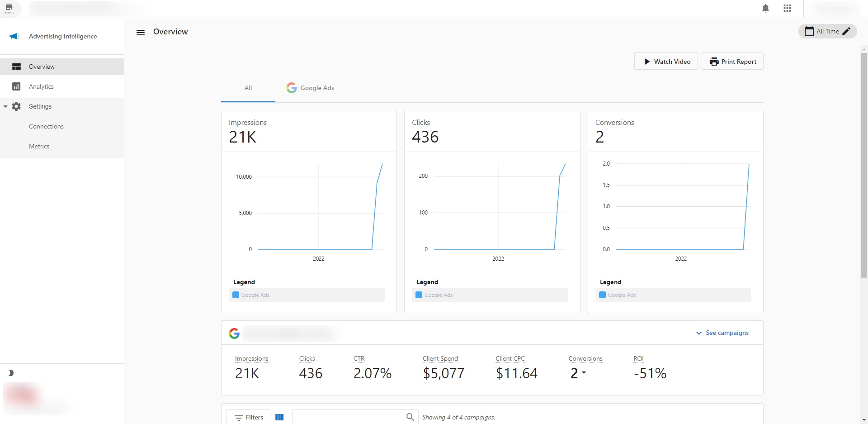
Task: Toggle the column view icon beside Filters
Action: tap(279, 417)
